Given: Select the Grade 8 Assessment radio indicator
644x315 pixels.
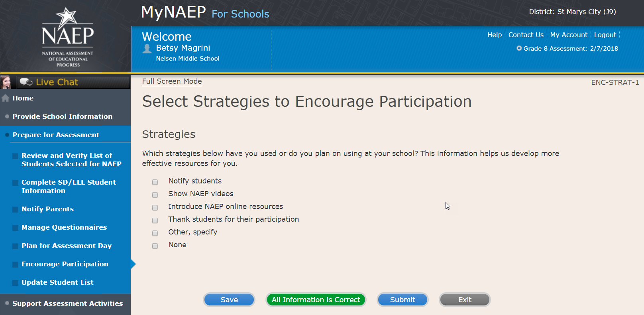Looking at the screenshot, I should click(519, 48).
